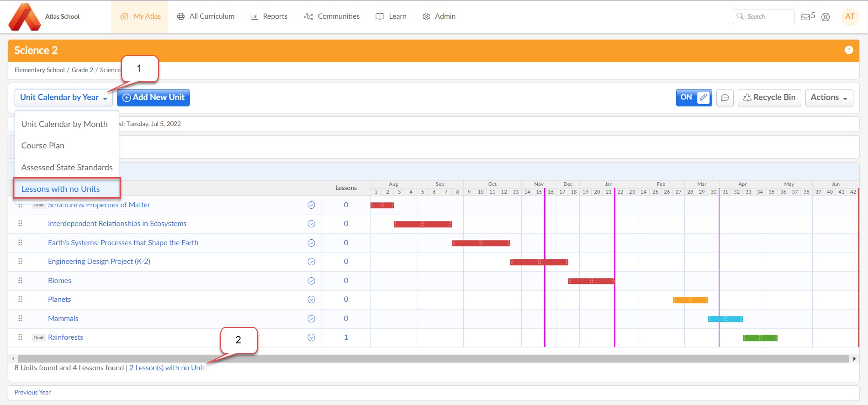
Task: Open the Admin menu
Action: click(439, 16)
